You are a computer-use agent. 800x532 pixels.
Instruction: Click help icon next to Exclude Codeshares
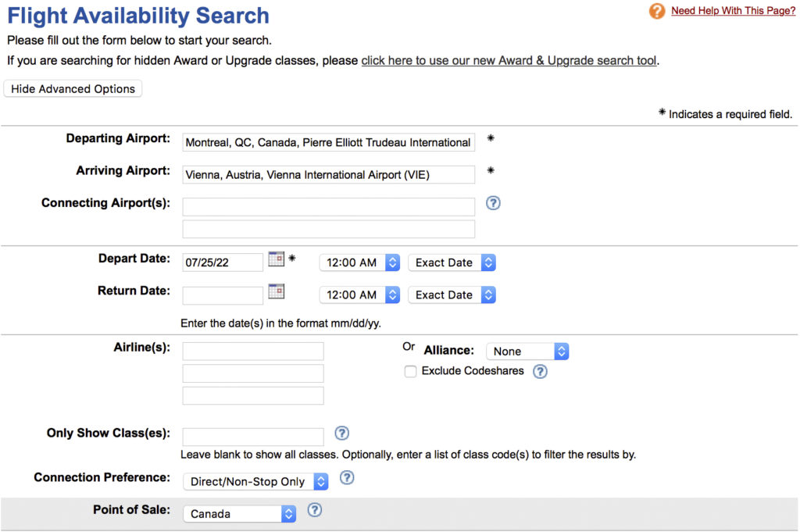tap(540, 372)
